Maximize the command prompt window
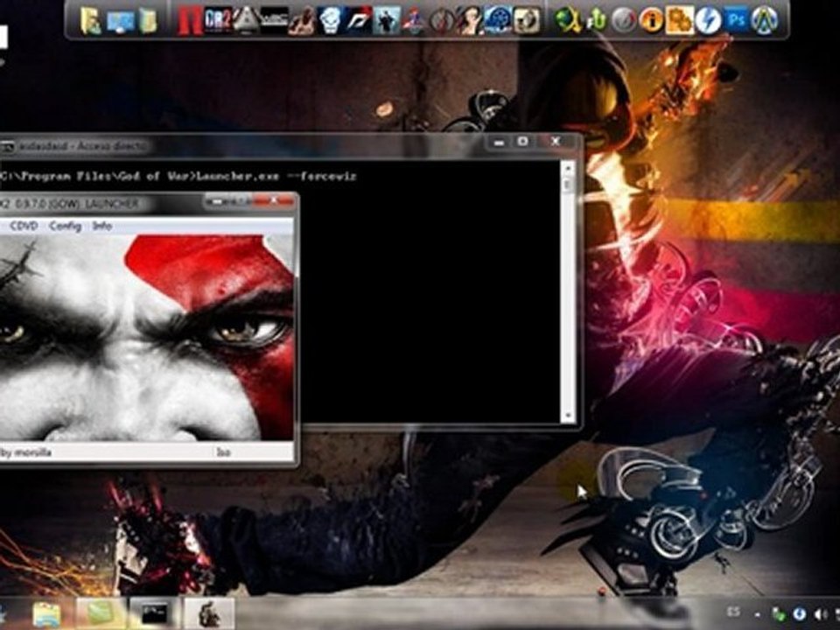The image size is (840, 630). coord(523,142)
